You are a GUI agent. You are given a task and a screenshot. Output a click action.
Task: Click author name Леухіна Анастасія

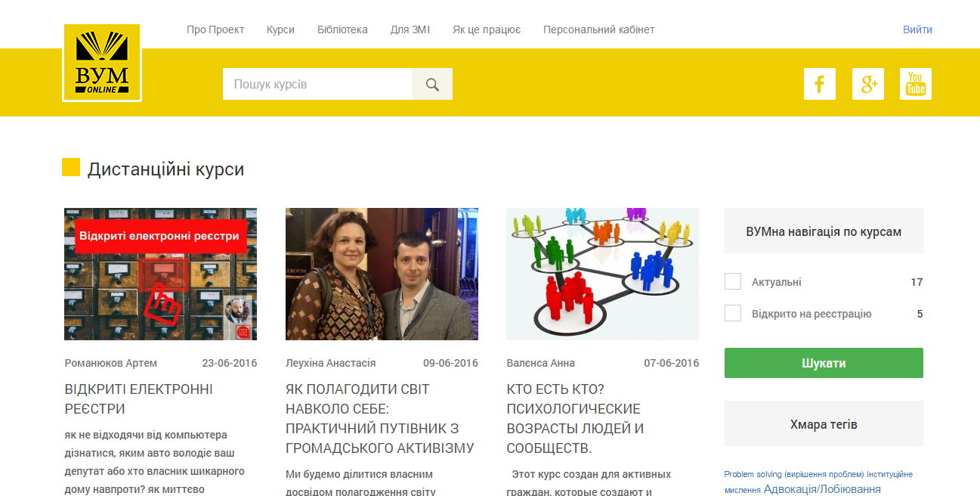(331, 363)
